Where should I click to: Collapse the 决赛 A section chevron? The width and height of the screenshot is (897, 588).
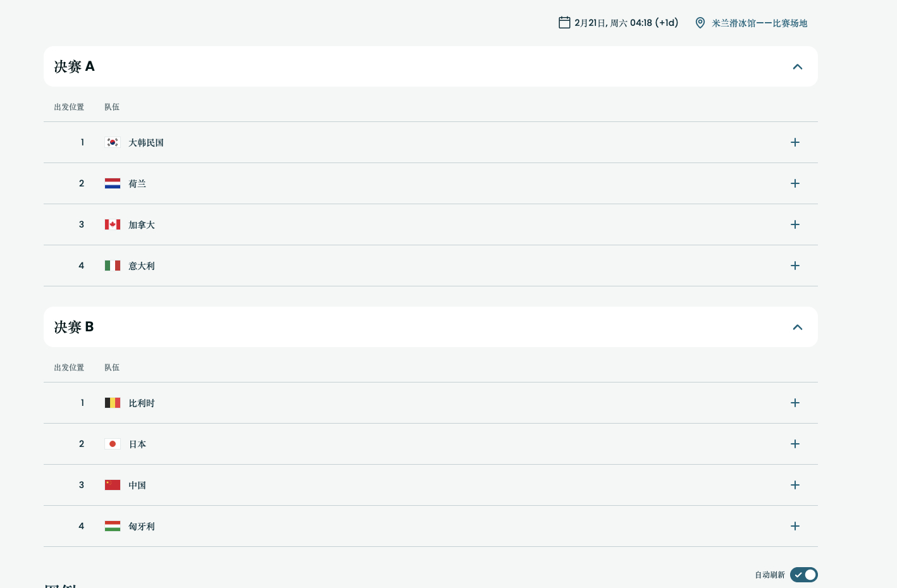coord(798,67)
